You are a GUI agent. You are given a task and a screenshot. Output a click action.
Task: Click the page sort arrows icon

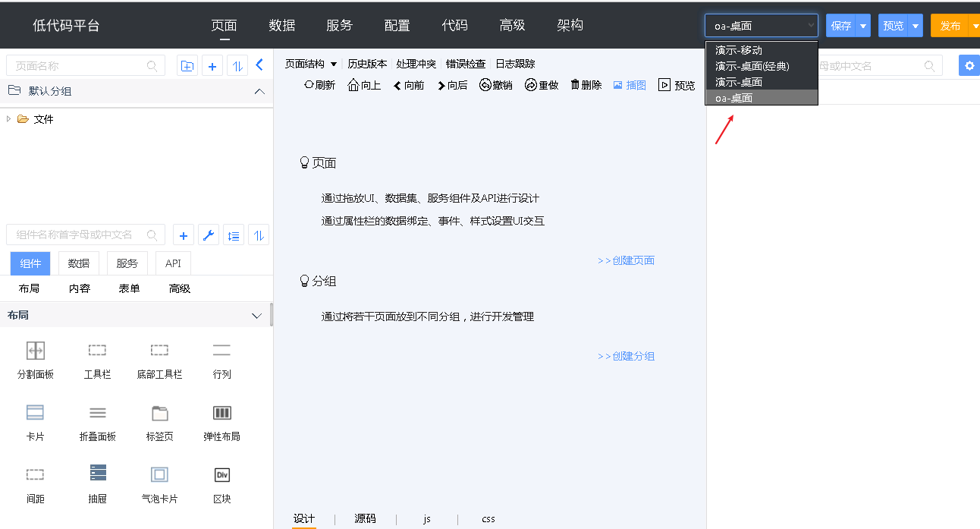click(x=237, y=66)
